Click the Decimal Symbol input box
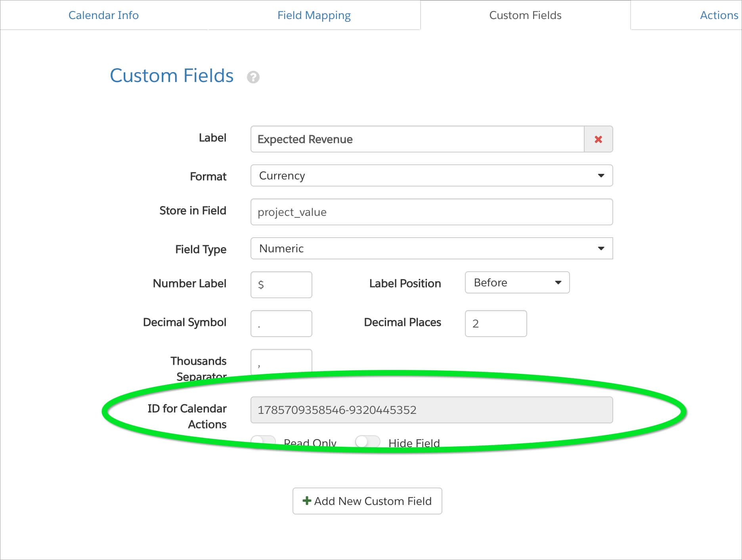This screenshot has width=742, height=560. pyautogui.click(x=281, y=324)
